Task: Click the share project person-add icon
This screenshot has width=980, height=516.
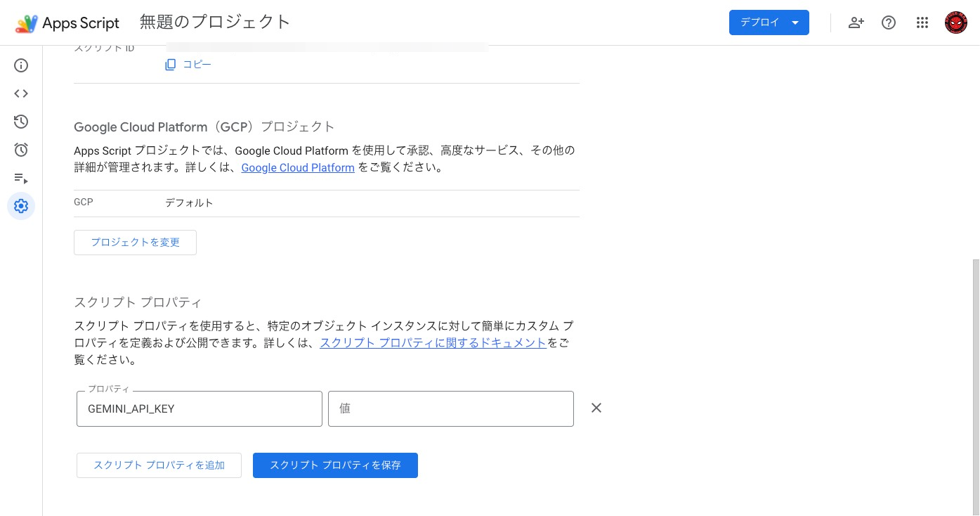Action: (856, 22)
